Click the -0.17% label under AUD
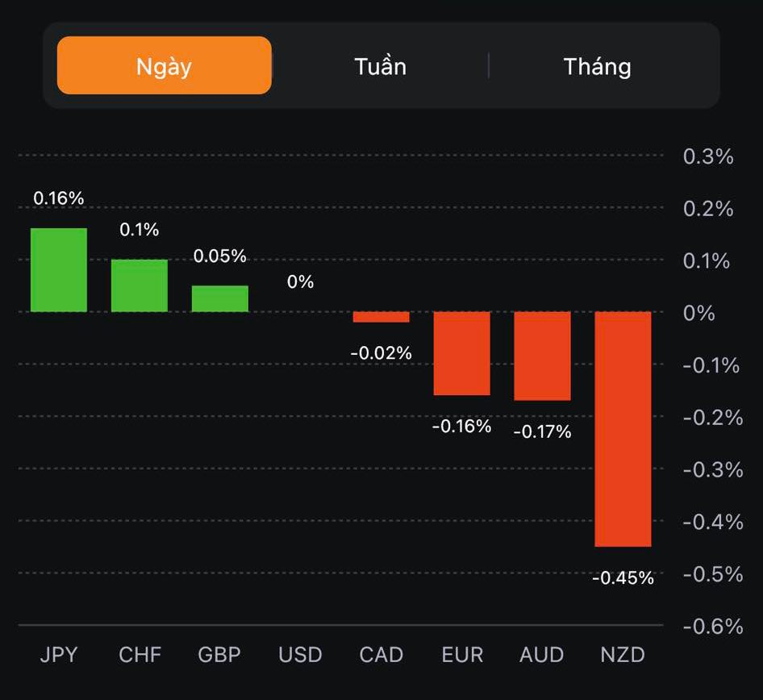Screen dimensions: 763x700 [x=542, y=432]
